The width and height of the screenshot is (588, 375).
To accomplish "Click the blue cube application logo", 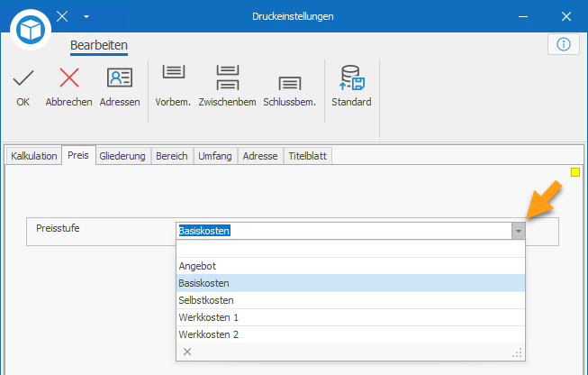I will point(31,30).
